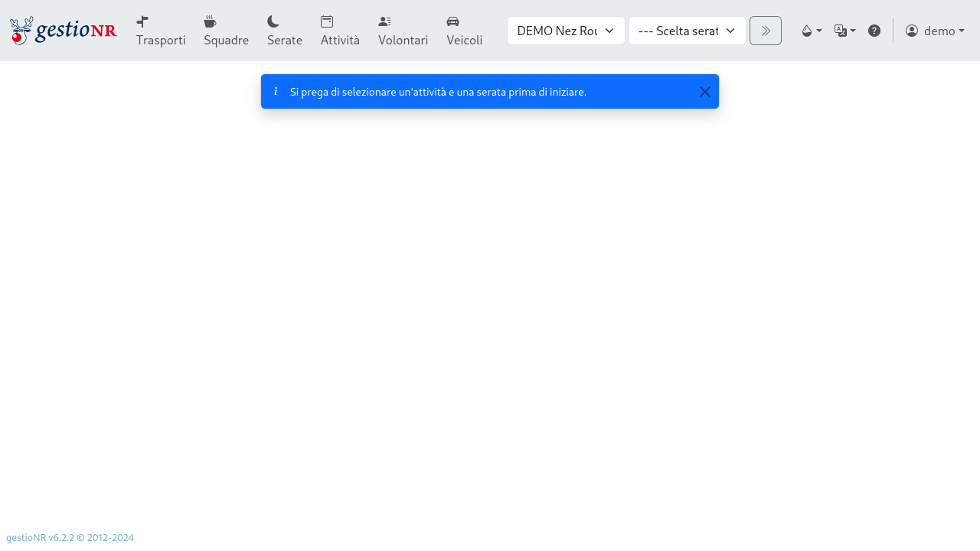Screen dimensions: 980x551
Task: Go to the Trasporti menu label
Action: tap(161, 40)
